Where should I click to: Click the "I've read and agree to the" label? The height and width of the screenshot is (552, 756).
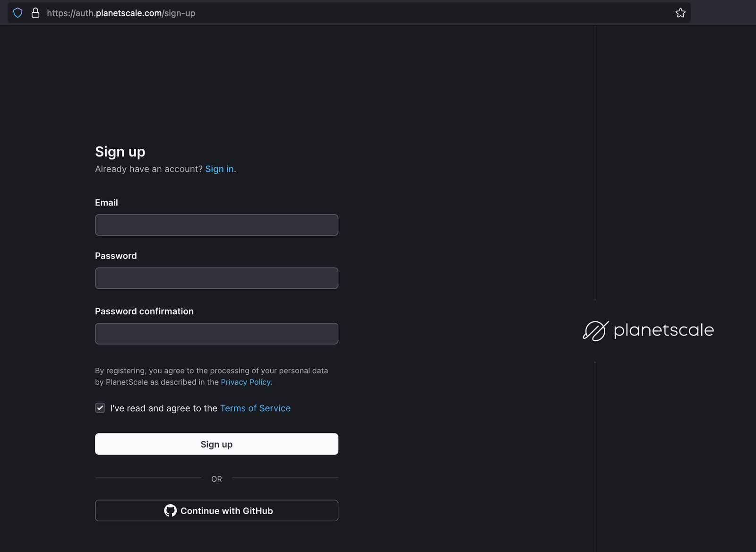click(x=163, y=408)
